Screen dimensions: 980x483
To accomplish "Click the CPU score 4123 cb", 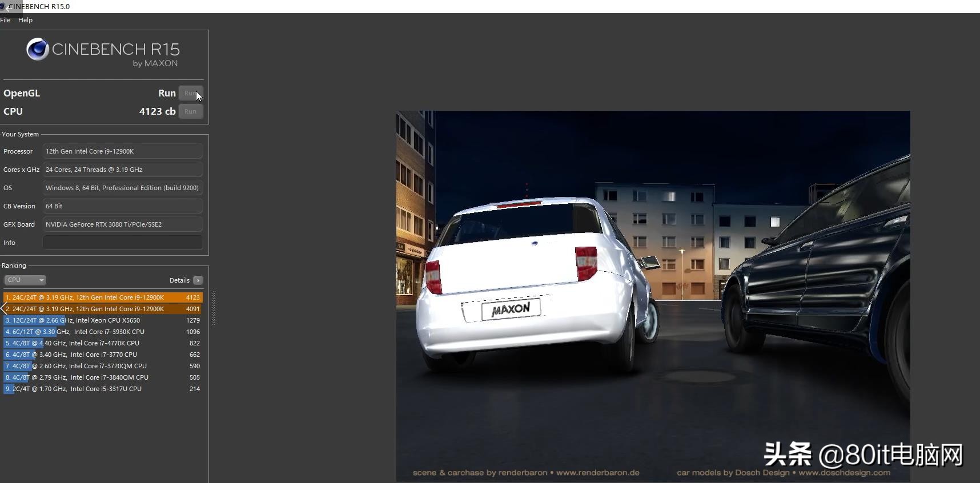I will tap(157, 111).
